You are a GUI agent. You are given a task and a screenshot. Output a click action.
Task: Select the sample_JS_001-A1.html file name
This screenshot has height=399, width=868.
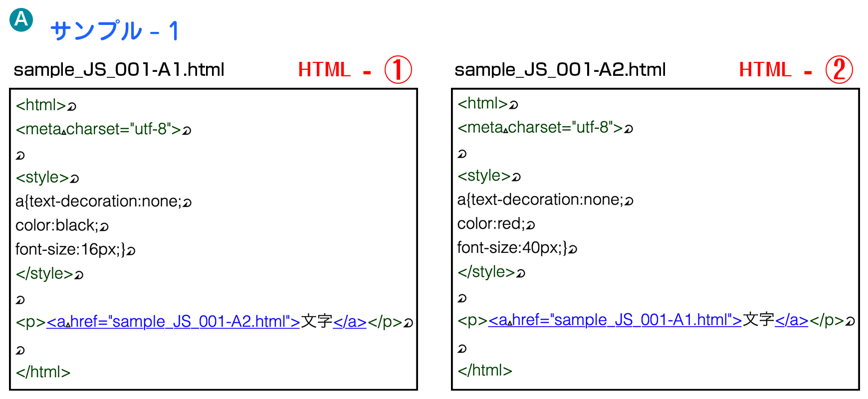click(x=119, y=70)
